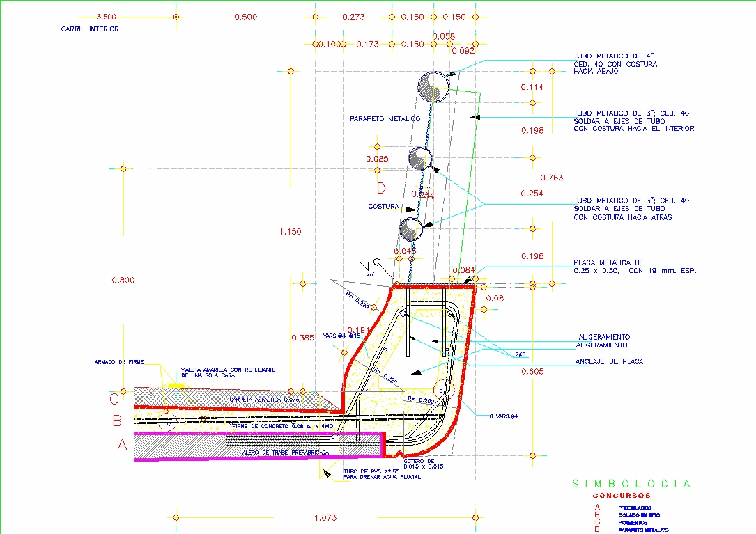Select the 1.073 dimension text
Screen dimensions: 756x534
[x=324, y=518]
